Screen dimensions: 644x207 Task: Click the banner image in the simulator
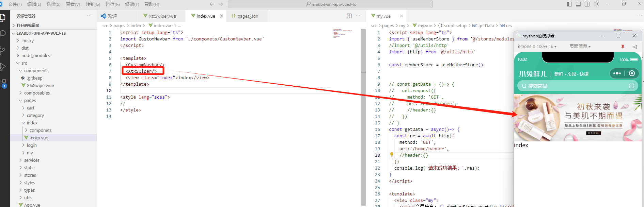pos(578,117)
